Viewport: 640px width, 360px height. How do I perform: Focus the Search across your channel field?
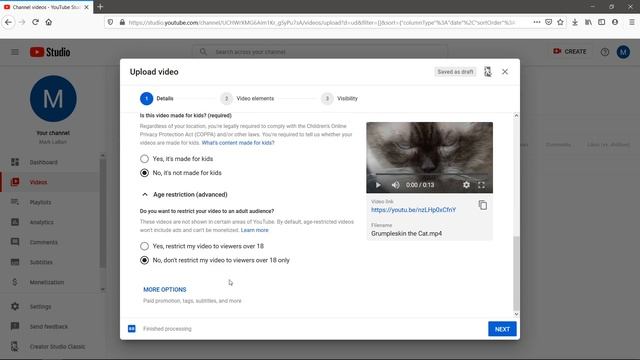pos(320,52)
